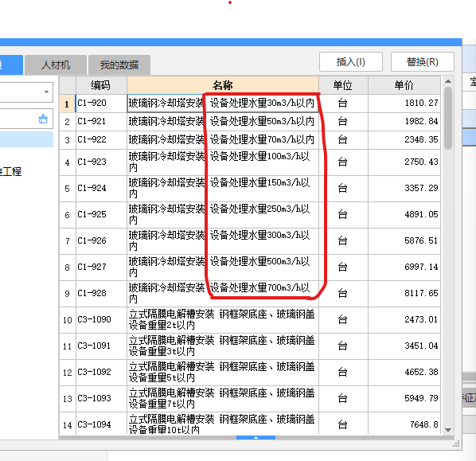Click the price cell 8117.65

click(404, 294)
